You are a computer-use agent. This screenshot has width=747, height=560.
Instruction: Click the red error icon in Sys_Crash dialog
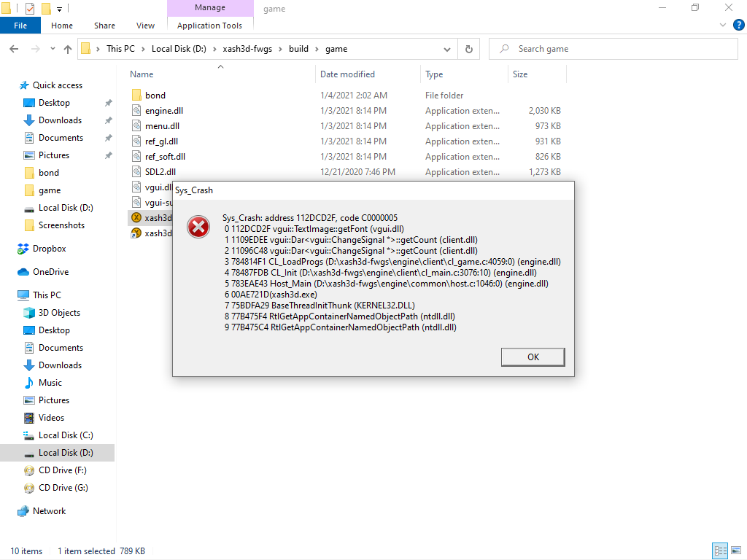click(x=198, y=227)
